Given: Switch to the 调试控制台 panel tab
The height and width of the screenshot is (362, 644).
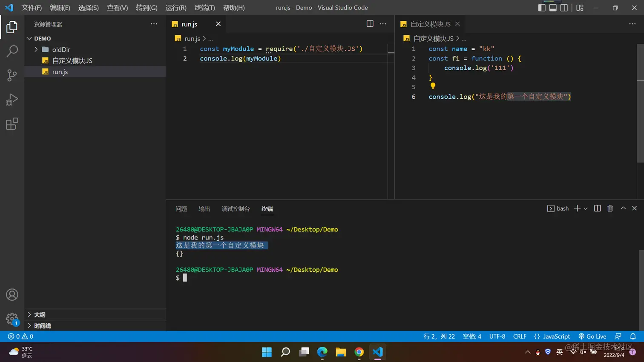Looking at the screenshot, I should [x=236, y=209].
